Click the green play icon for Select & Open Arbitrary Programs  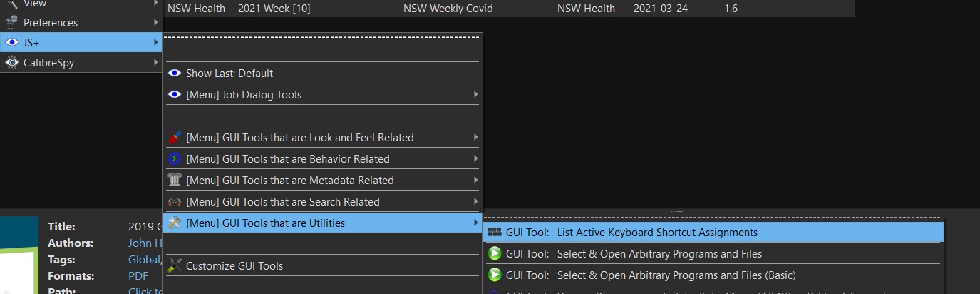494,254
